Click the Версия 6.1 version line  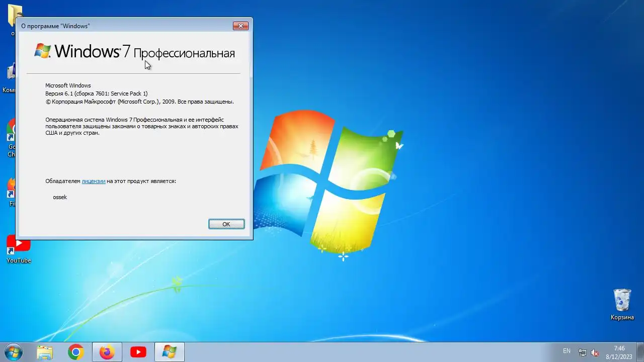pos(97,94)
